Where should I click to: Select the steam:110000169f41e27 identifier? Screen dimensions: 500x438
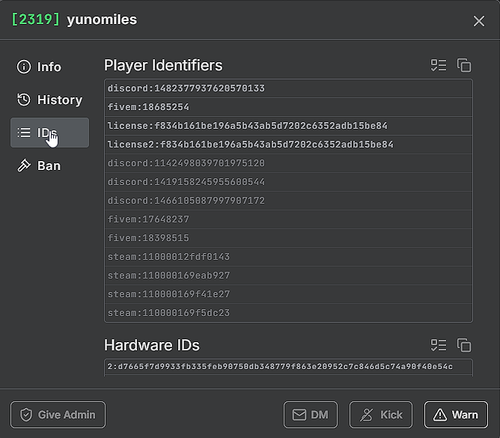pos(288,294)
